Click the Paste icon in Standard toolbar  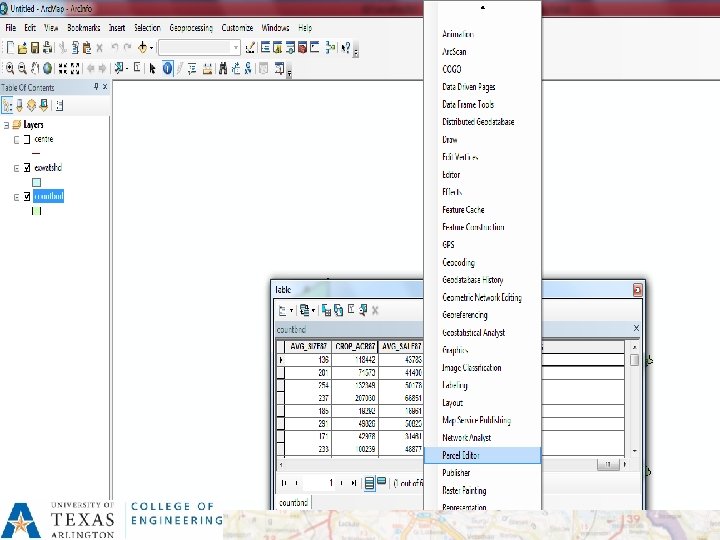pyautogui.click(x=87, y=47)
